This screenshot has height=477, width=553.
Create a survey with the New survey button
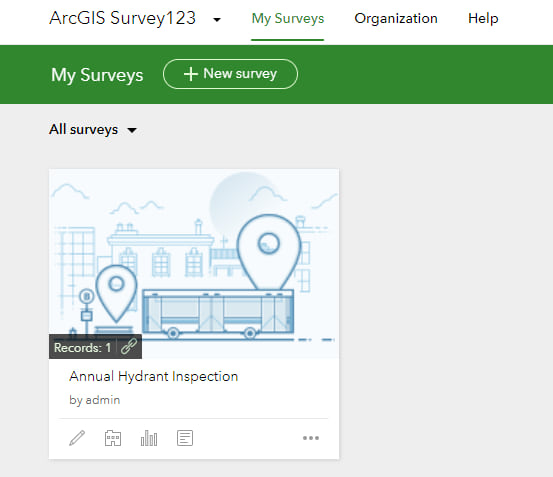(x=230, y=74)
